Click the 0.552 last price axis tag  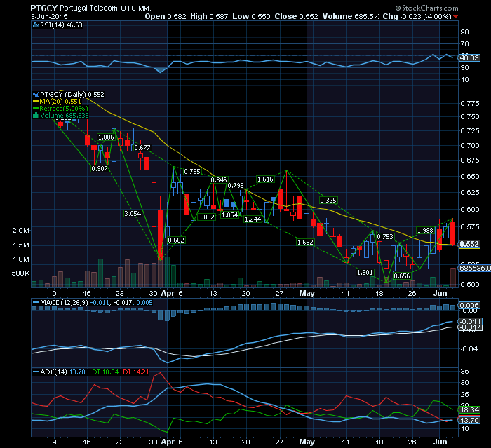(x=469, y=244)
